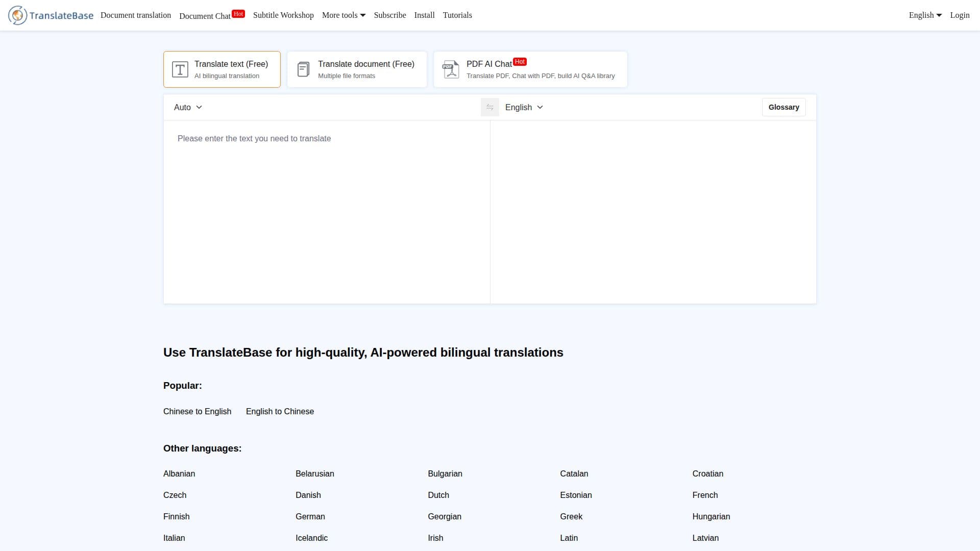
Task: Select German language link
Action: click(310, 517)
